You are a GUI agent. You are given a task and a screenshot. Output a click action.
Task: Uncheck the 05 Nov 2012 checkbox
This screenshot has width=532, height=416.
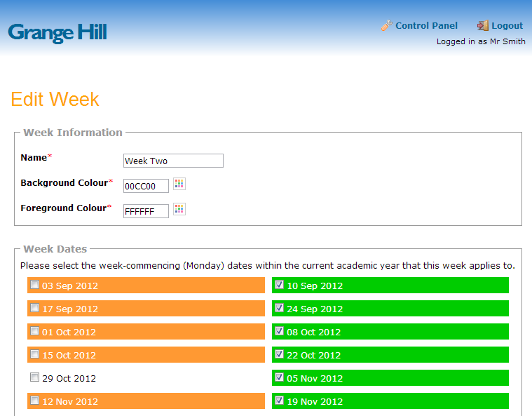(x=280, y=377)
